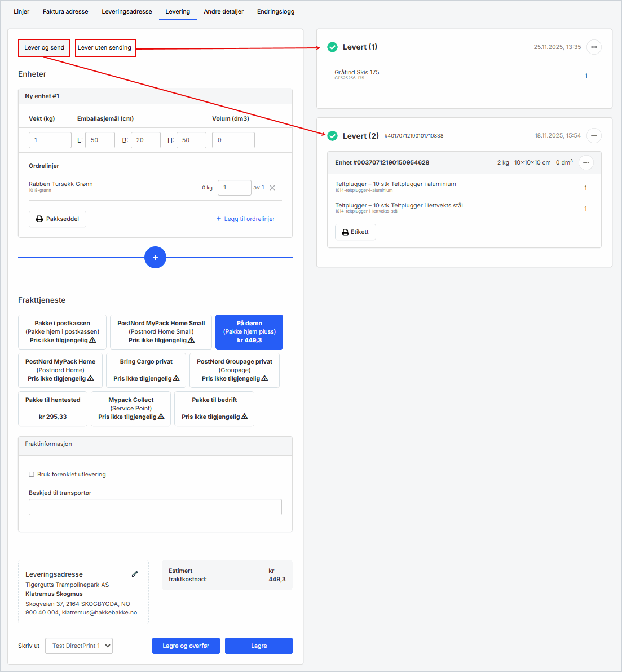Click Legg til ordrelinjer link

[x=246, y=219]
